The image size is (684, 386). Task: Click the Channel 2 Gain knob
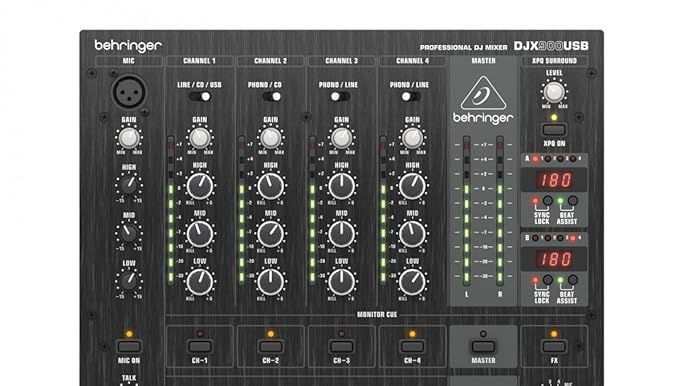point(270,138)
